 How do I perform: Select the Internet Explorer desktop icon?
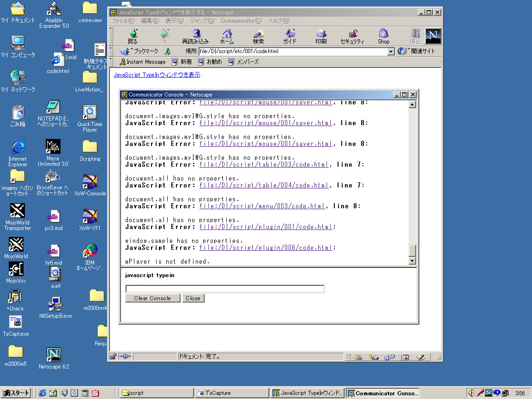pyautogui.click(x=18, y=153)
